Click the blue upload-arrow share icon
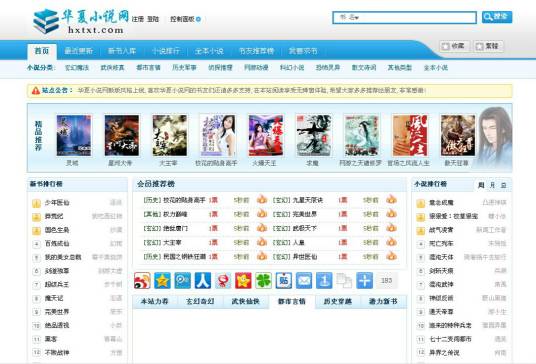This screenshot has height=364, width=536. click(324, 281)
